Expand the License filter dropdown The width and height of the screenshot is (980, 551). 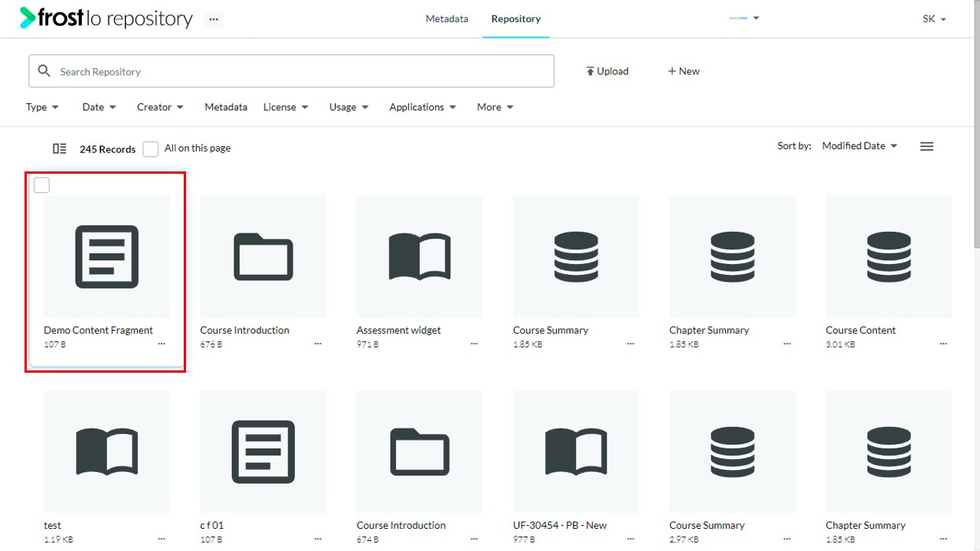click(286, 107)
